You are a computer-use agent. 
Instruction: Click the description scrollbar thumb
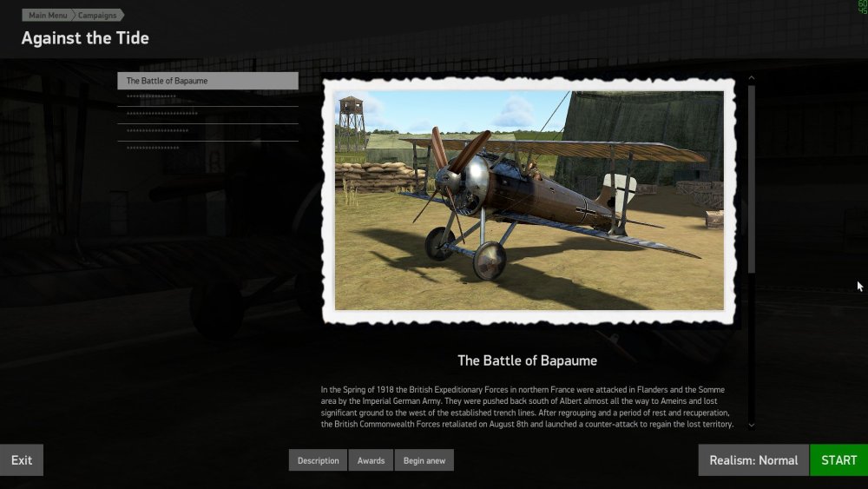click(751, 179)
